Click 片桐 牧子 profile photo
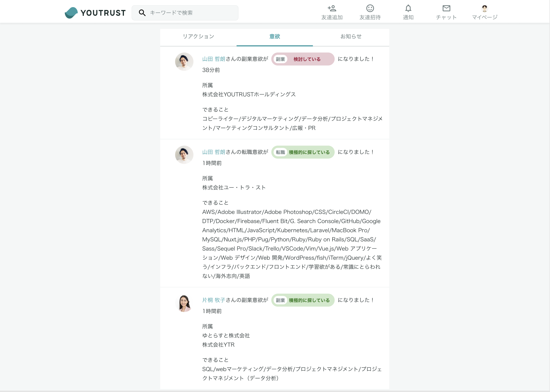 184,303
